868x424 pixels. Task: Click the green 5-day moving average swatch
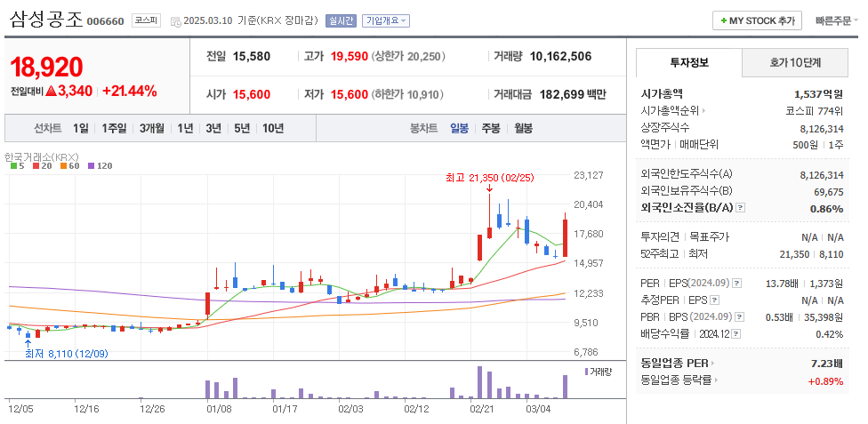coord(14,165)
